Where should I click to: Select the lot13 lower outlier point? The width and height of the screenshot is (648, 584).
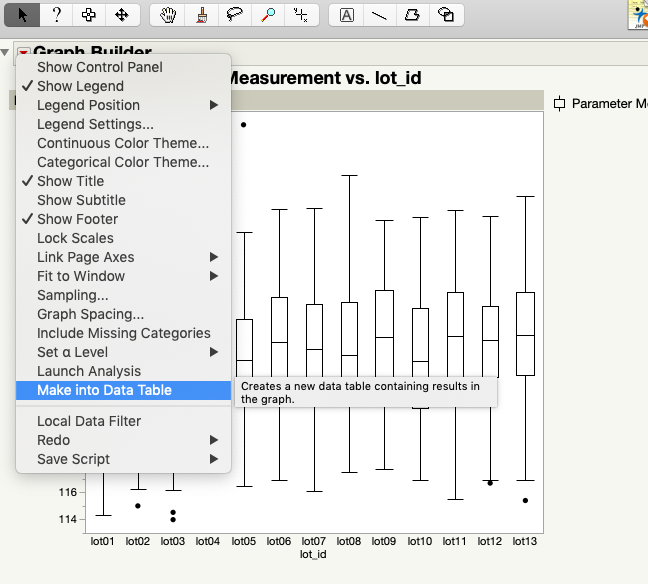[525, 501]
